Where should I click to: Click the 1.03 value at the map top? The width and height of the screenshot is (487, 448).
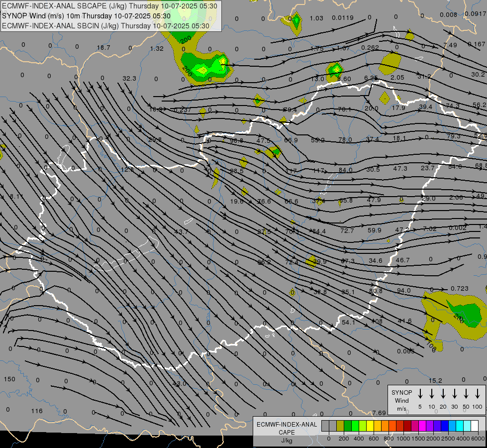tap(316, 18)
